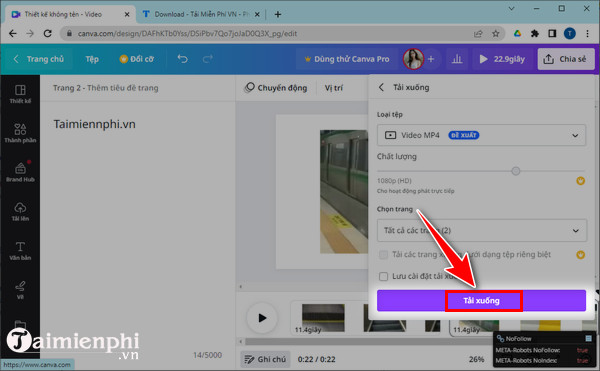Open a new browser tab
Image resolution: width=600 pixels, height=371 pixels.
(x=278, y=15)
